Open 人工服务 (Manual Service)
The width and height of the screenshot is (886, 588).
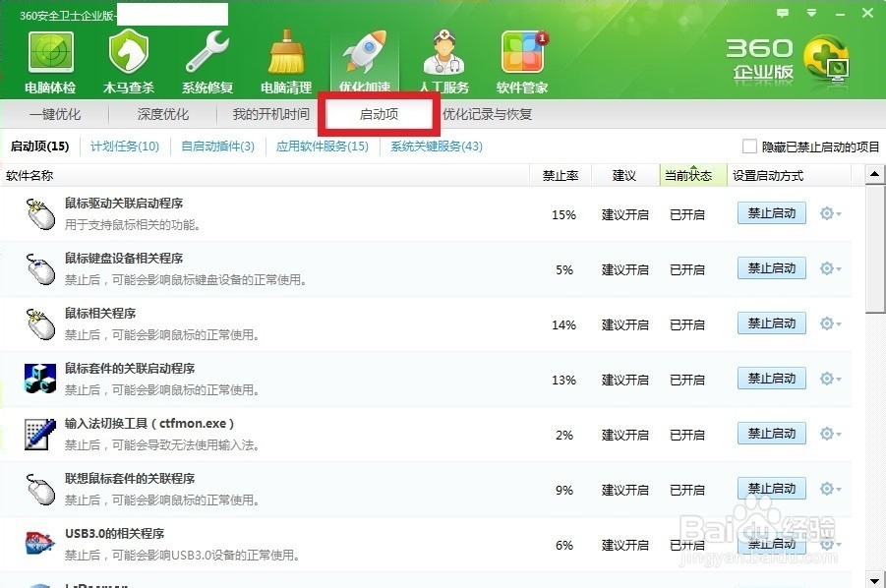pyautogui.click(x=443, y=56)
